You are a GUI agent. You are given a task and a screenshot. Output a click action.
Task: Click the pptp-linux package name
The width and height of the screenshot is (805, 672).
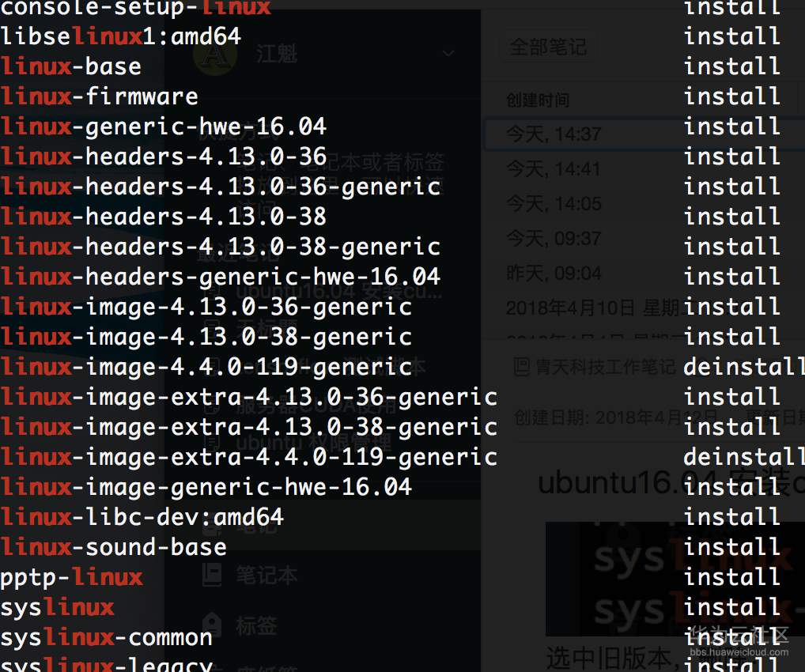click(x=71, y=578)
